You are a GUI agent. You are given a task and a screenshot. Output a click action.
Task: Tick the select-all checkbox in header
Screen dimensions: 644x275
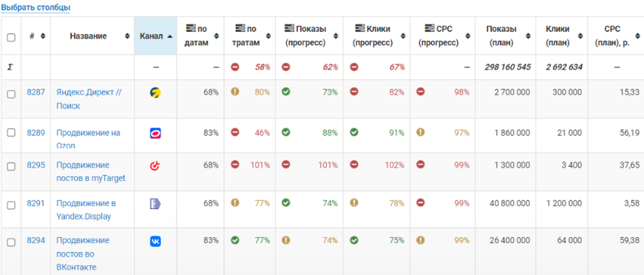coord(11,38)
